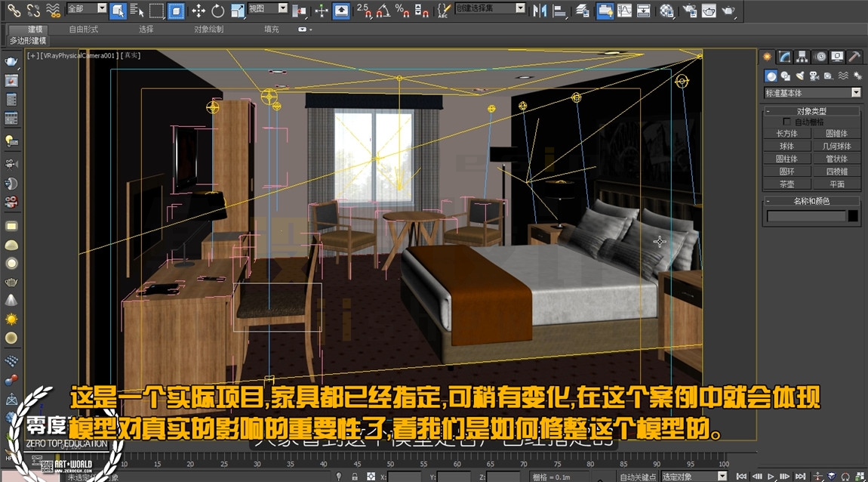The image size is (868, 482).
Task: Click the Align tool icon
Action: pos(559,10)
